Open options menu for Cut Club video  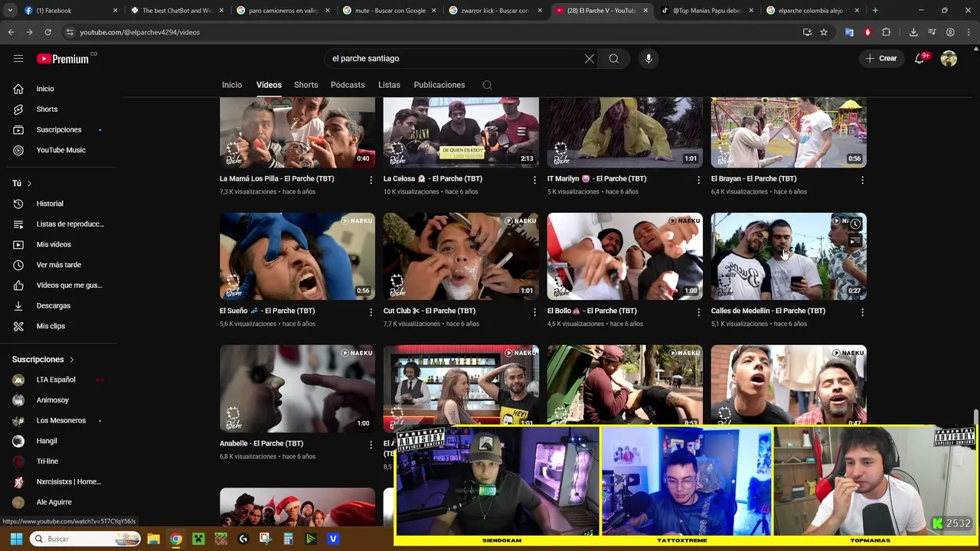tap(535, 312)
